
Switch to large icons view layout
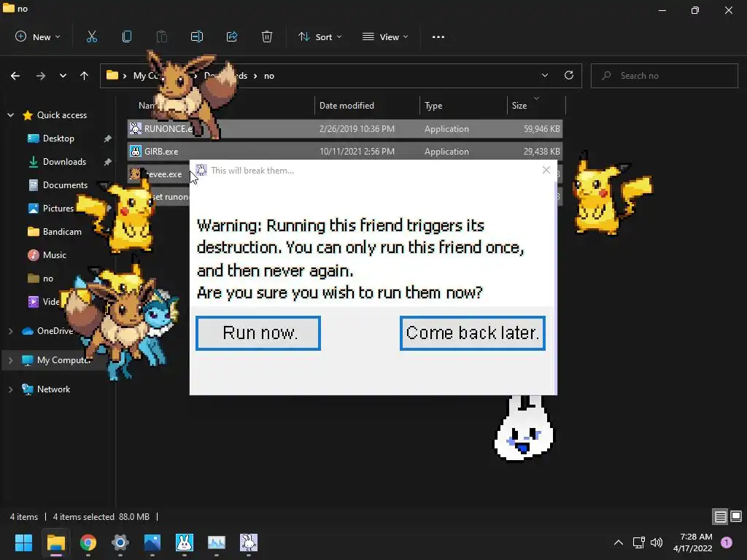pyautogui.click(x=736, y=517)
